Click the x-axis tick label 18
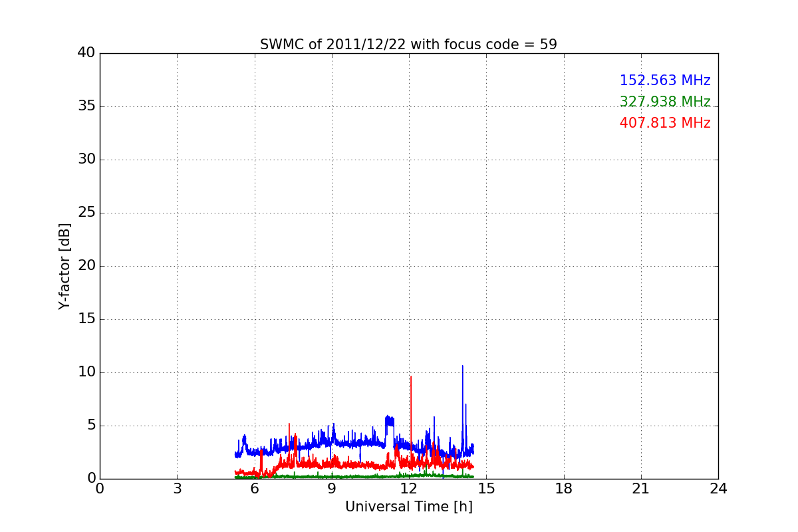The image size is (798, 532). pos(564,488)
